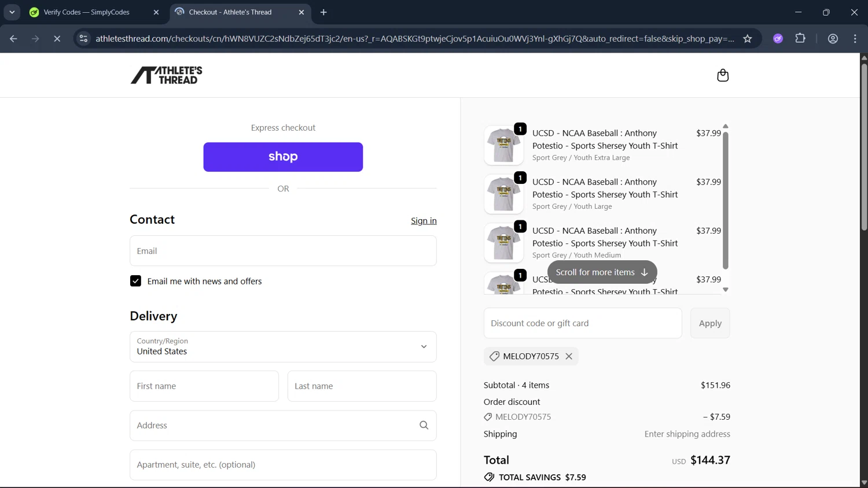Go forward in browser history

point(35,39)
